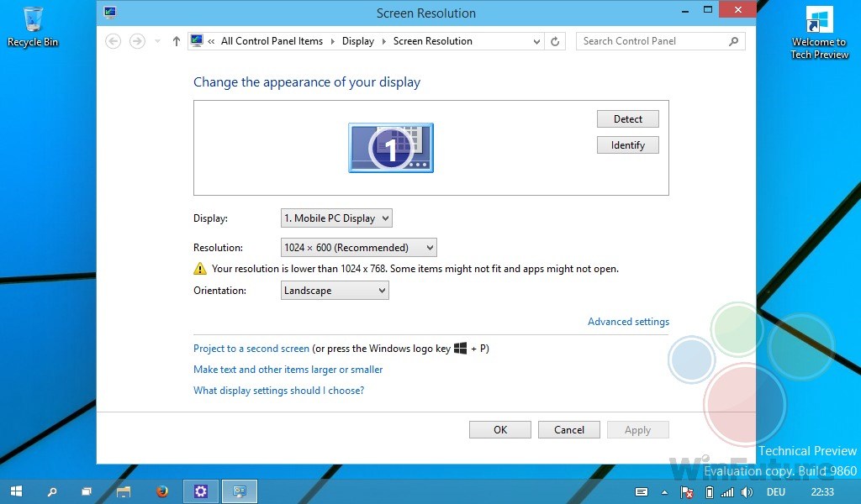Open Search from the taskbar
861x504 pixels.
52,491
